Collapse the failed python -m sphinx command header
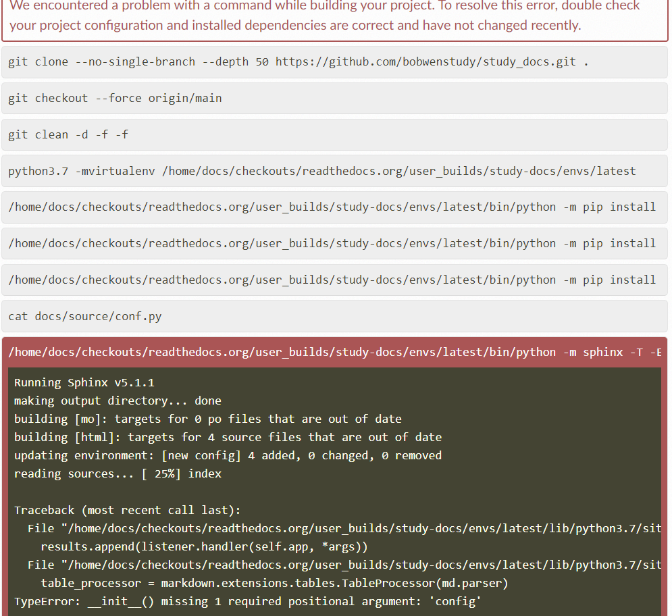This screenshot has width=672, height=616. click(335, 353)
